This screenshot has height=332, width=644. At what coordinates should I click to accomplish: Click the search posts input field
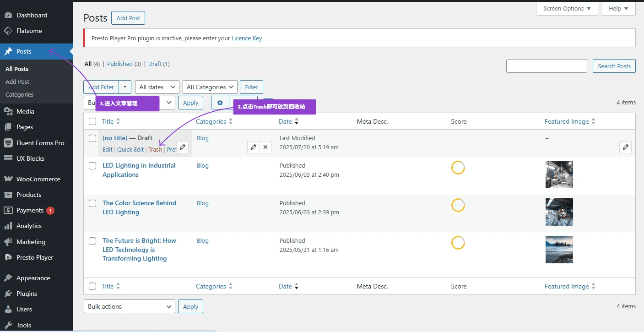[547, 66]
